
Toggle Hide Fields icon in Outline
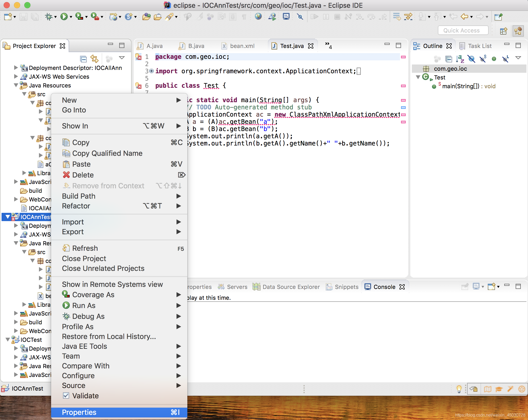[x=471, y=59]
